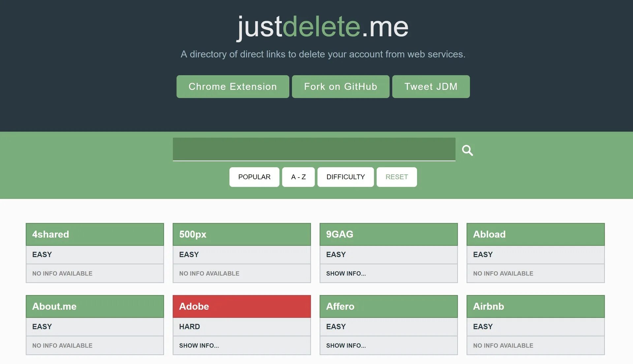Toggle the Abload easy difficulty badge

coord(483,254)
